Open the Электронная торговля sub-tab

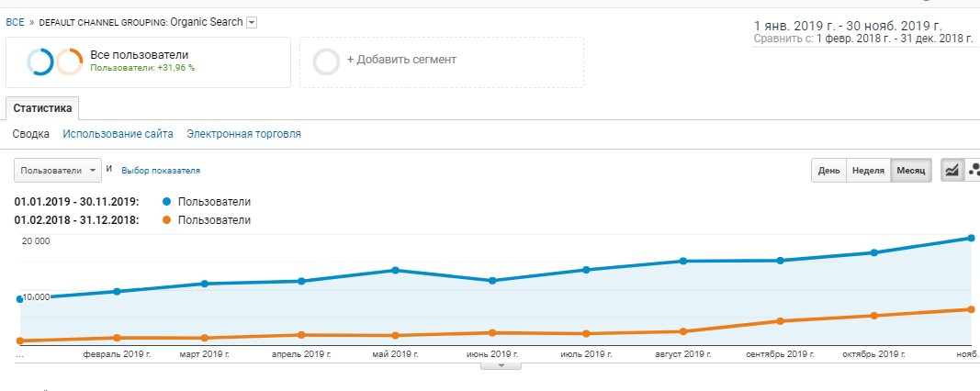243,134
